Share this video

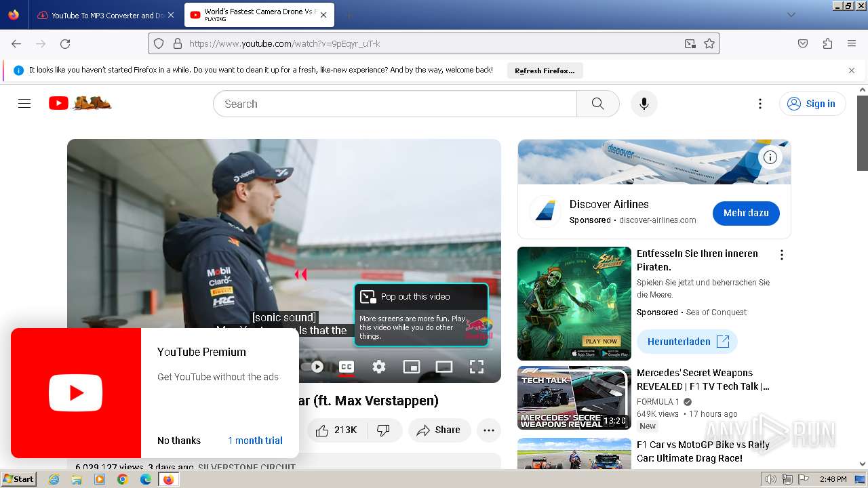pyautogui.click(x=439, y=430)
